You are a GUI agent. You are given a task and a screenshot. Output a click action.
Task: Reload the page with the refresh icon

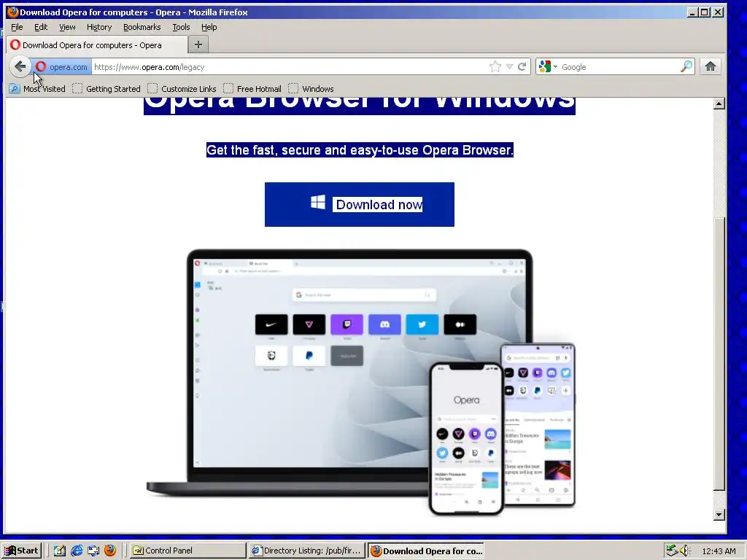[522, 66]
